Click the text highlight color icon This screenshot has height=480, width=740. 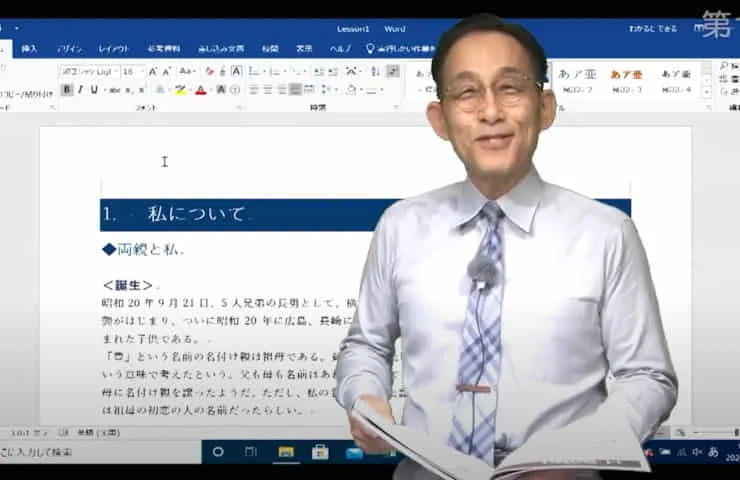point(180,90)
